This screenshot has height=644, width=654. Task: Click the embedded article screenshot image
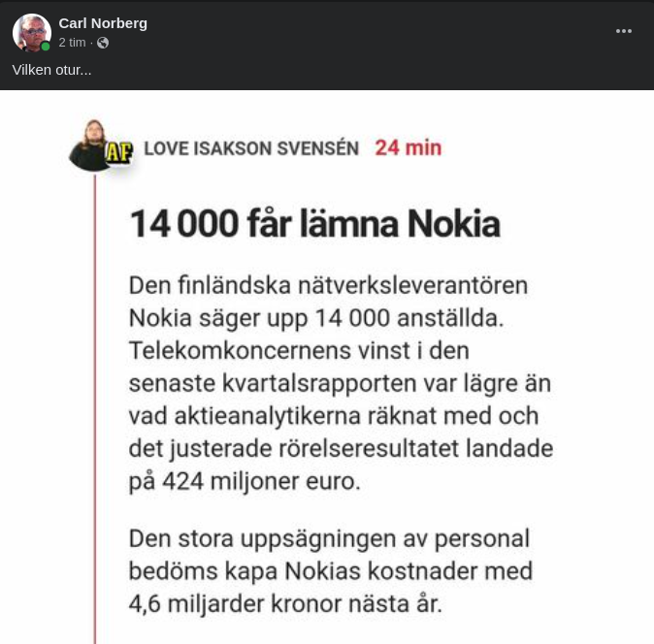(x=327, y=367)
